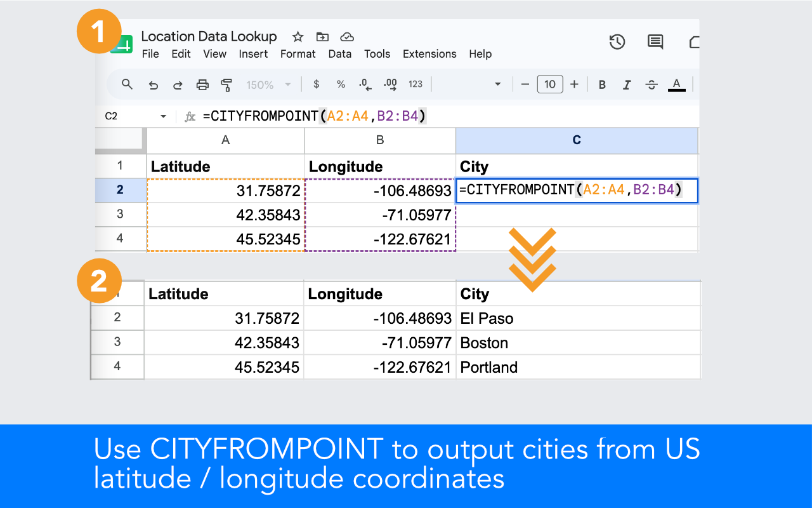Open the Help menu
This screenshot has height=508, width=812.
[x=480, y=54]
